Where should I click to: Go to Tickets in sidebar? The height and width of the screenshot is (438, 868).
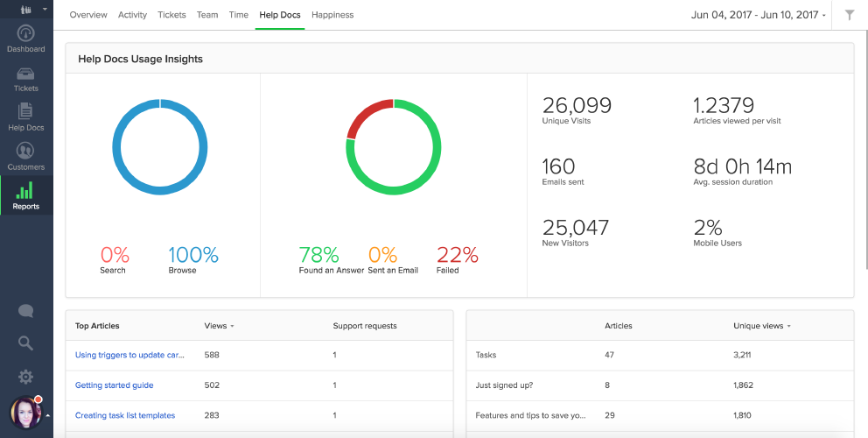tap(25, 78)
